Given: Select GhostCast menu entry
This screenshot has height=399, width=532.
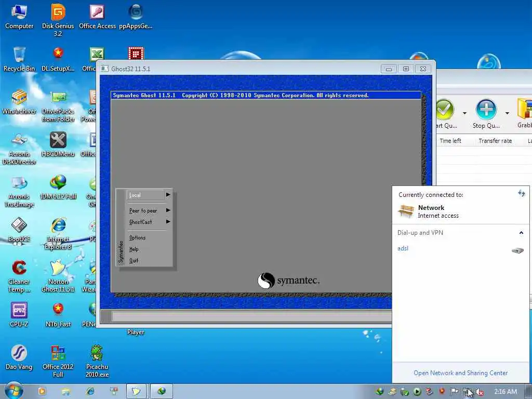Looking at the screenshot, I should (140, 222).
